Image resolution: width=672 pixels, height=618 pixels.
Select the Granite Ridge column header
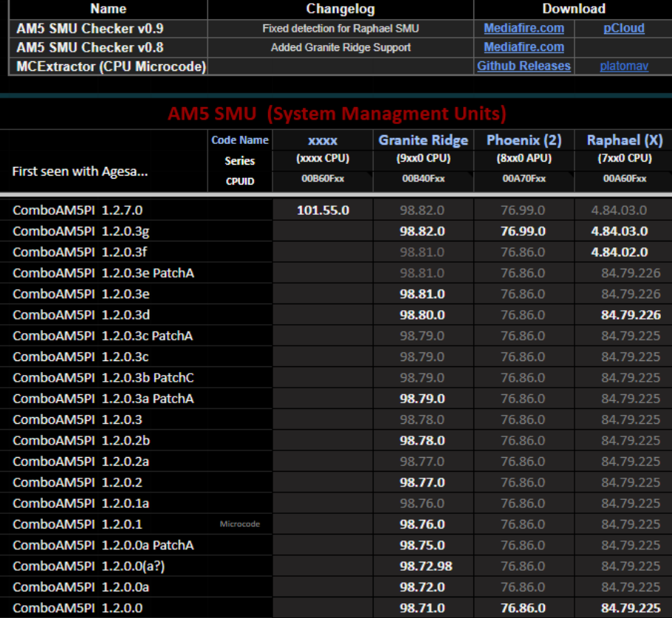tap(423, 140)
